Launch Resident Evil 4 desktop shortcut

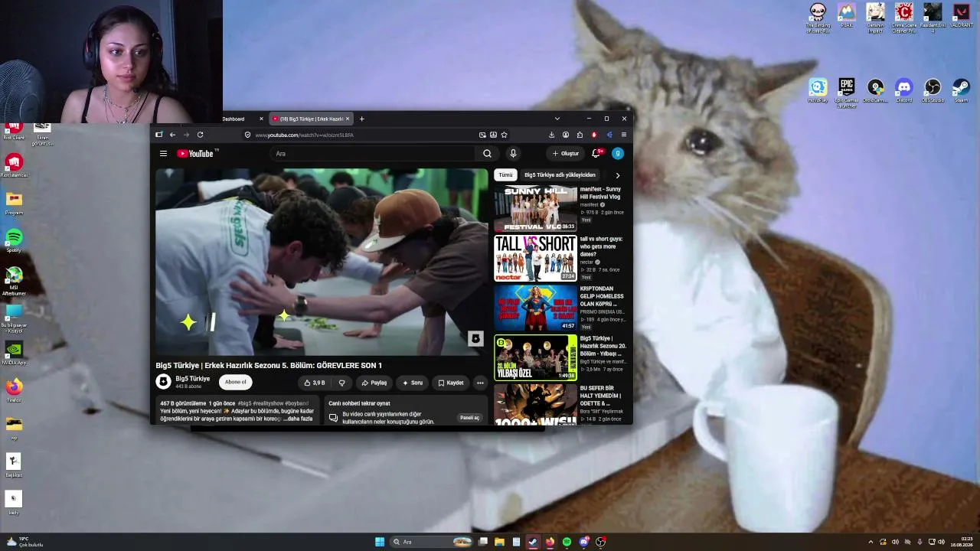click(x=933, y=18)
